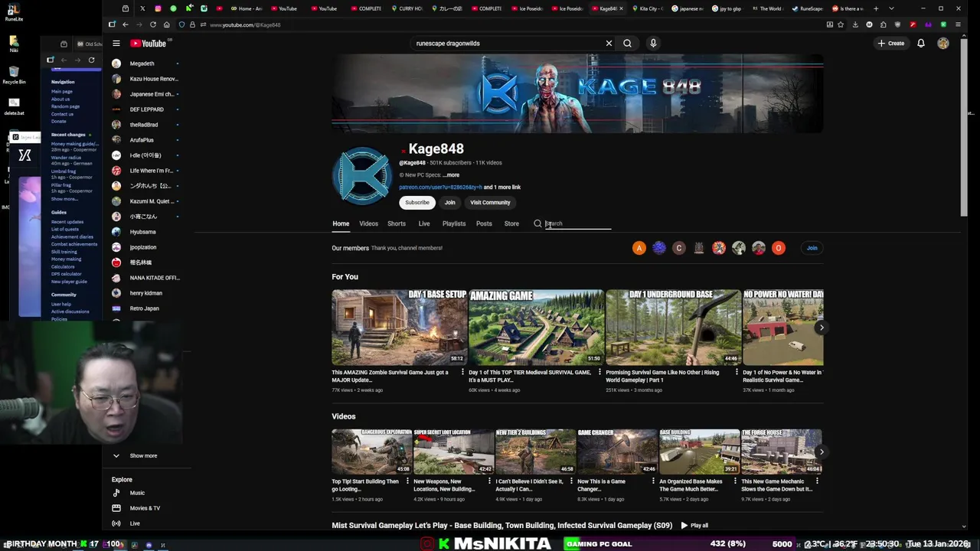This screenshot has height=551, width=980.
Task: Bookmark this page with the star
Action: click(841, 24)
